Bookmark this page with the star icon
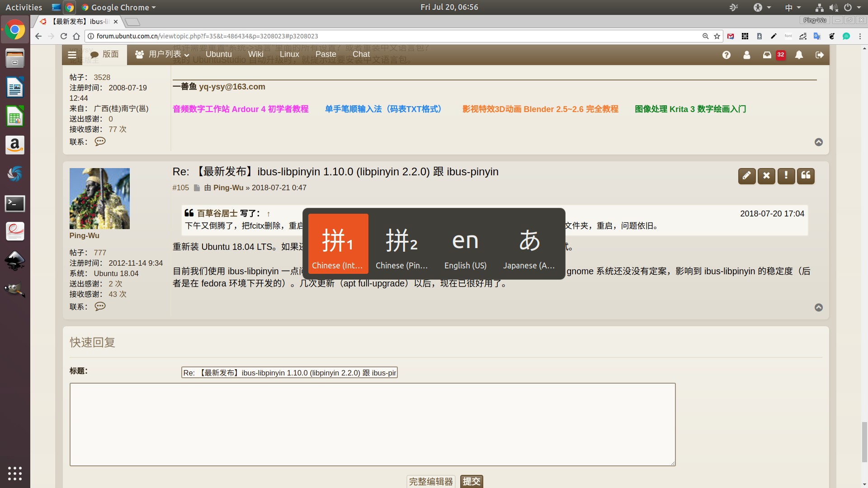Viewport: 868px width, 488px height. (x=717, y=36)
